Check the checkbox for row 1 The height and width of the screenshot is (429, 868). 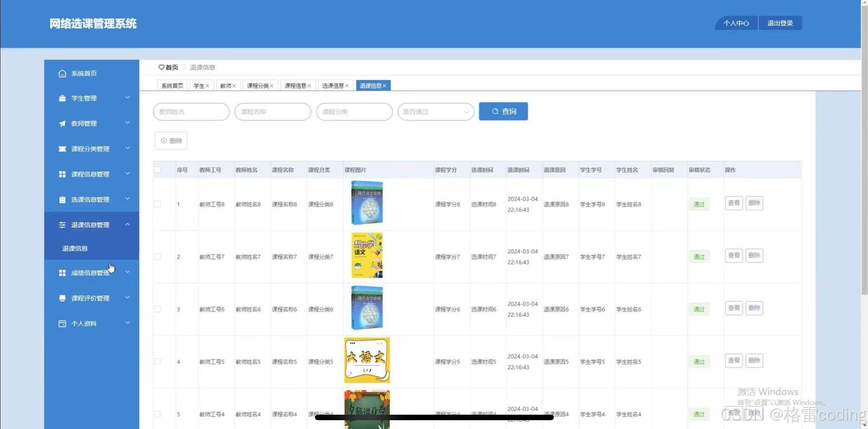point(157,204)
